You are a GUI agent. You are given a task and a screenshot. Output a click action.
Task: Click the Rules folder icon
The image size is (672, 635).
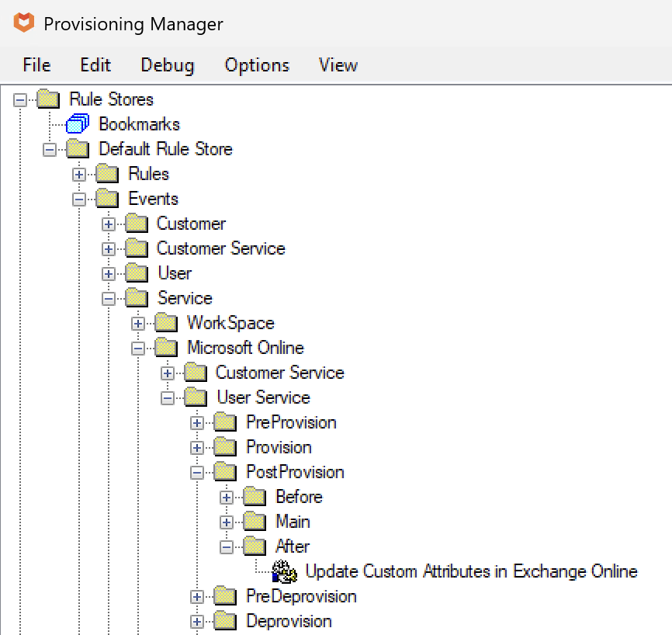(107, 173)
